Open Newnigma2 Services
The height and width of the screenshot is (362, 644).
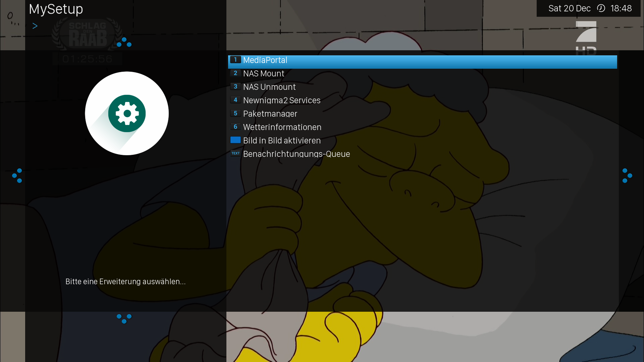point(281,101)
